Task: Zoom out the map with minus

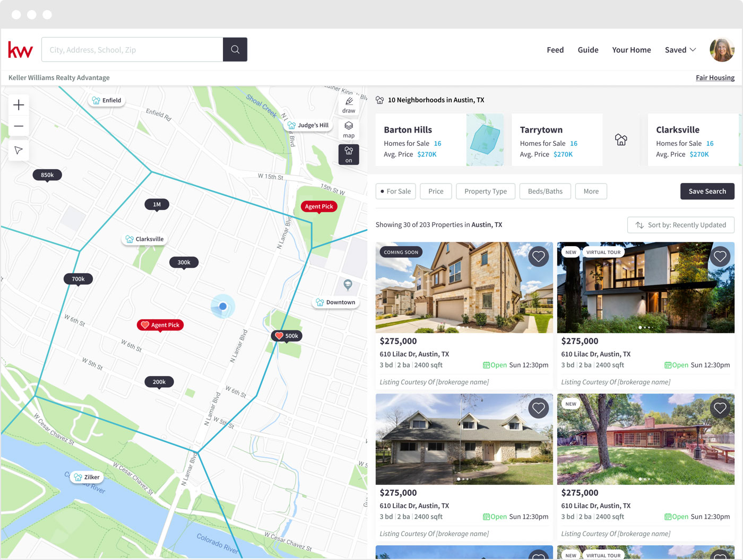Action: [x=19, y=126]
